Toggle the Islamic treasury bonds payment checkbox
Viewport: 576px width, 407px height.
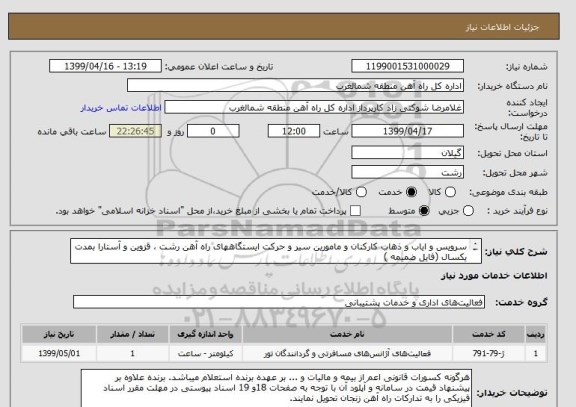coord(355,211)
